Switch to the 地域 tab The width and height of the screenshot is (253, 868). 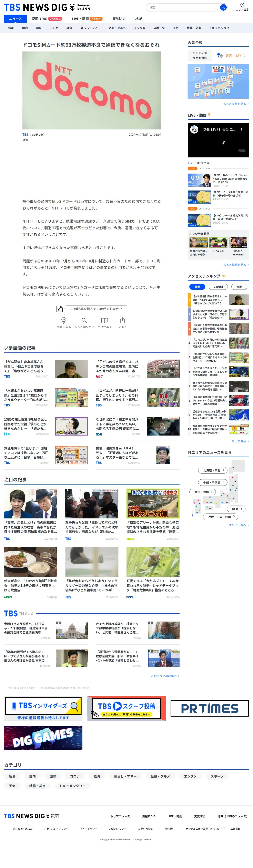click(139, 19)
